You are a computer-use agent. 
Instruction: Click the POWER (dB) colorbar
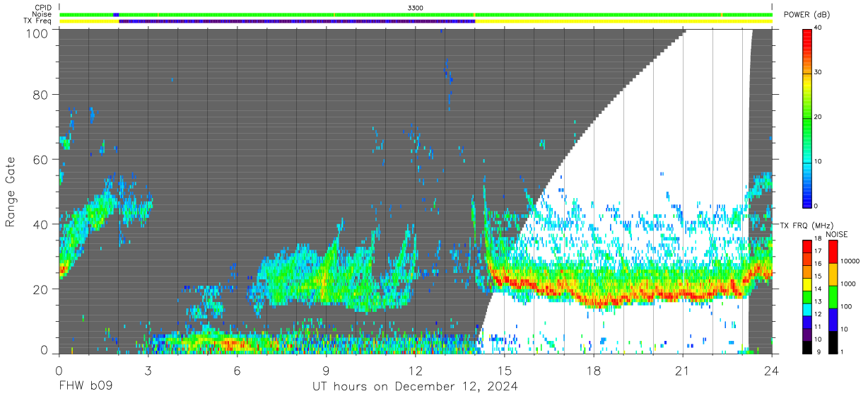(807, 117)
